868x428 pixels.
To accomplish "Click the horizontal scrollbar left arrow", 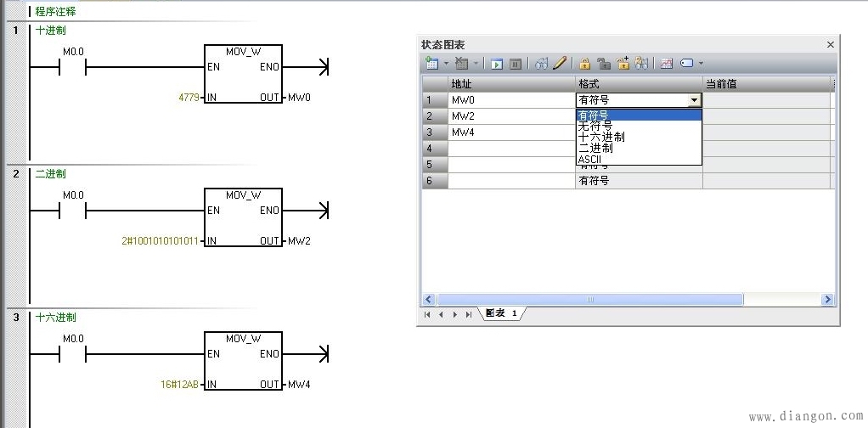I will tap(428, 300).
